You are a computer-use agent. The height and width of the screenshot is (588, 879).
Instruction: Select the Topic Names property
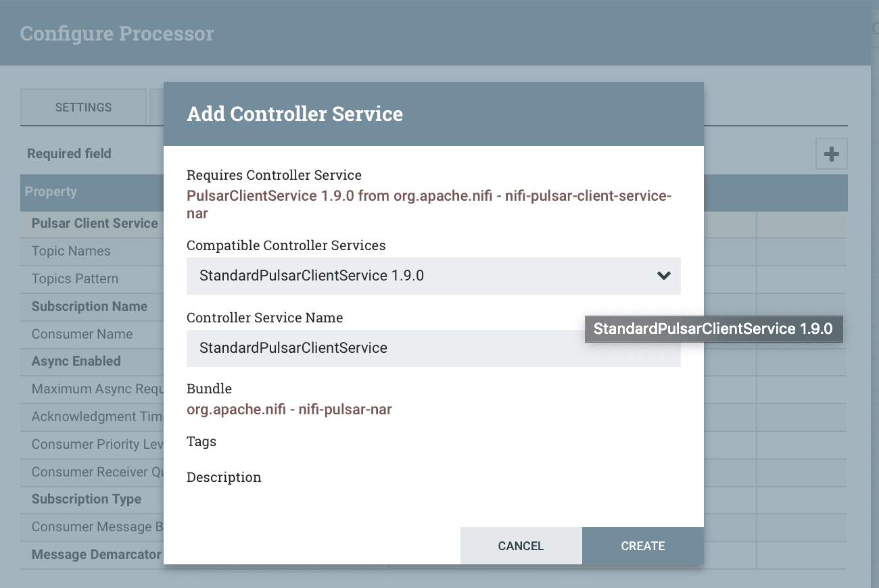tap(71, 251)
